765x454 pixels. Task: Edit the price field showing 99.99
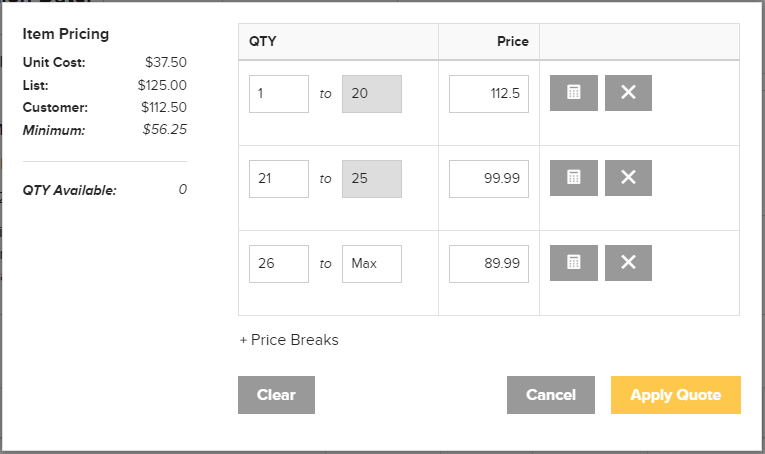(489, 178)
